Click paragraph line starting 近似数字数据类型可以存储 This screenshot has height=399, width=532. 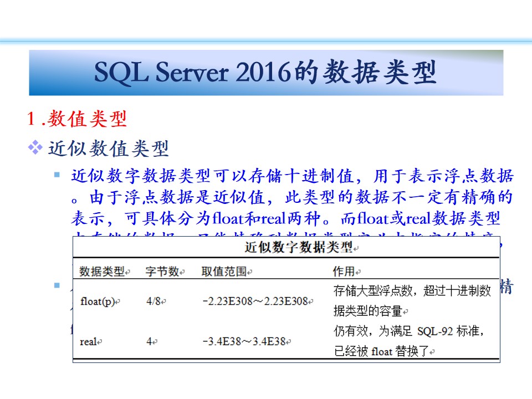point(292,176)
